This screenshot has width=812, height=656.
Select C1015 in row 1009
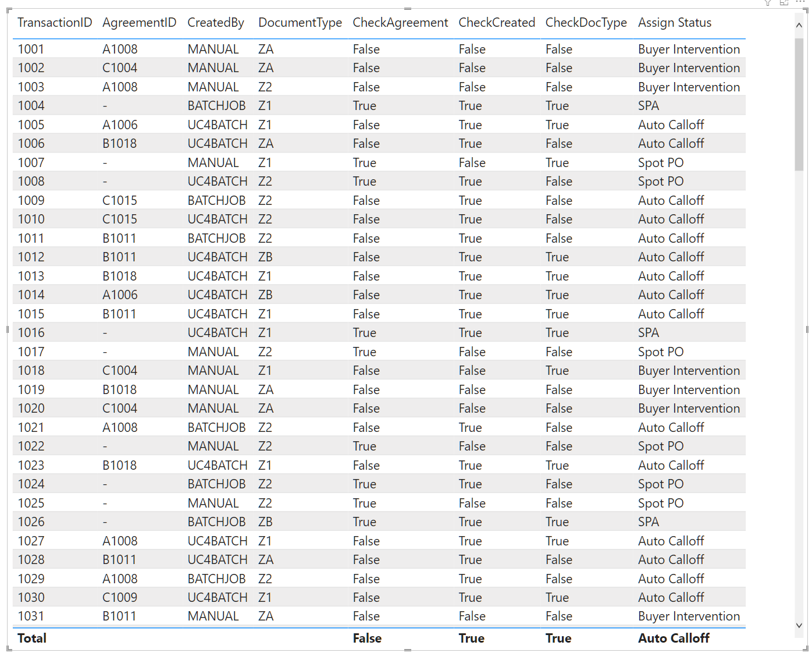coord(120,201)
